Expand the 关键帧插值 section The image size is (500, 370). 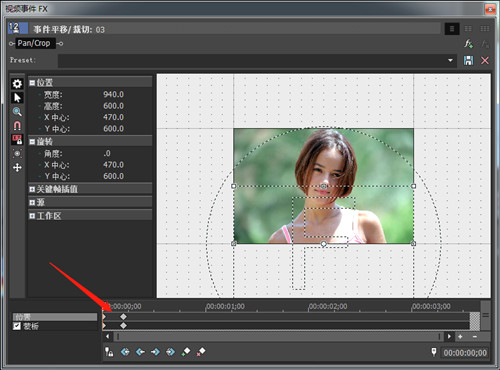tap(32, 189)
